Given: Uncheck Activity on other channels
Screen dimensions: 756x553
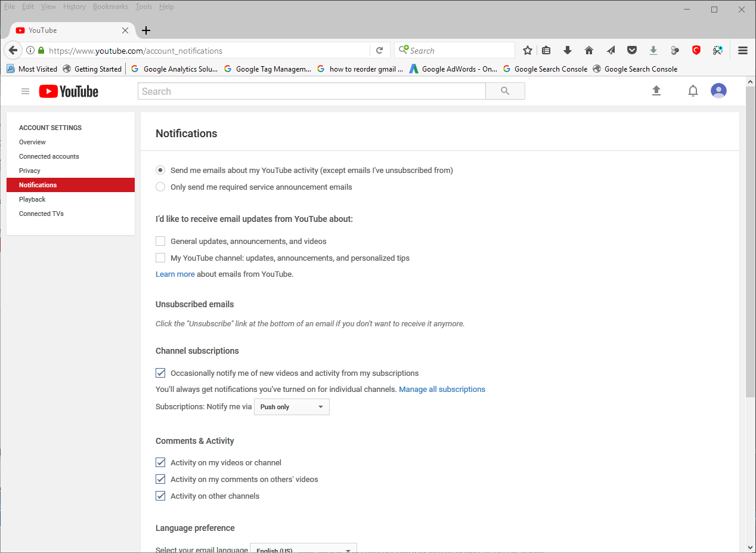Looking at the screenshot, I should (160, 496).
